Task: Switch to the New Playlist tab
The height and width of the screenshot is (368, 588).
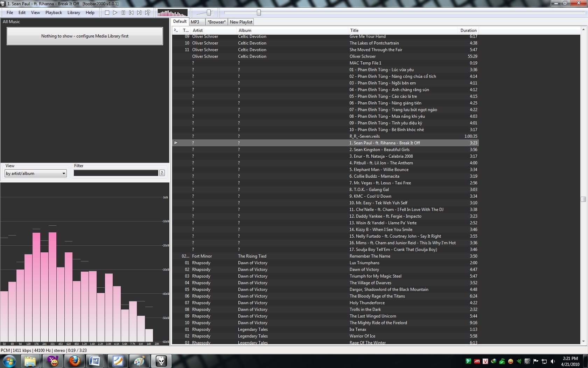Action: tap(241, 22)
